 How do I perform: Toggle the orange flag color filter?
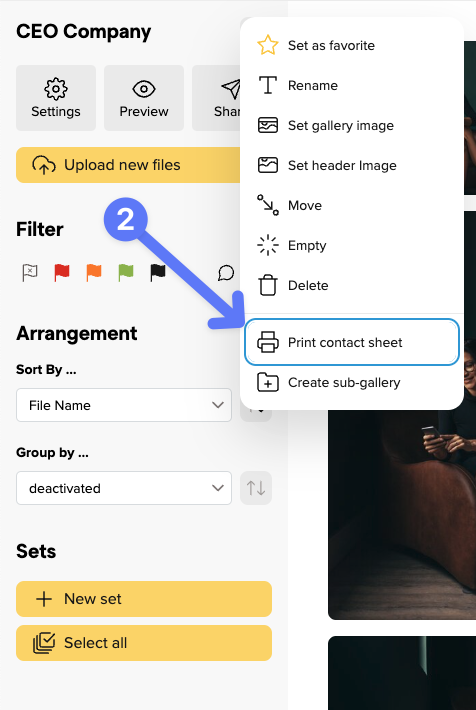(x=94, y=273)
